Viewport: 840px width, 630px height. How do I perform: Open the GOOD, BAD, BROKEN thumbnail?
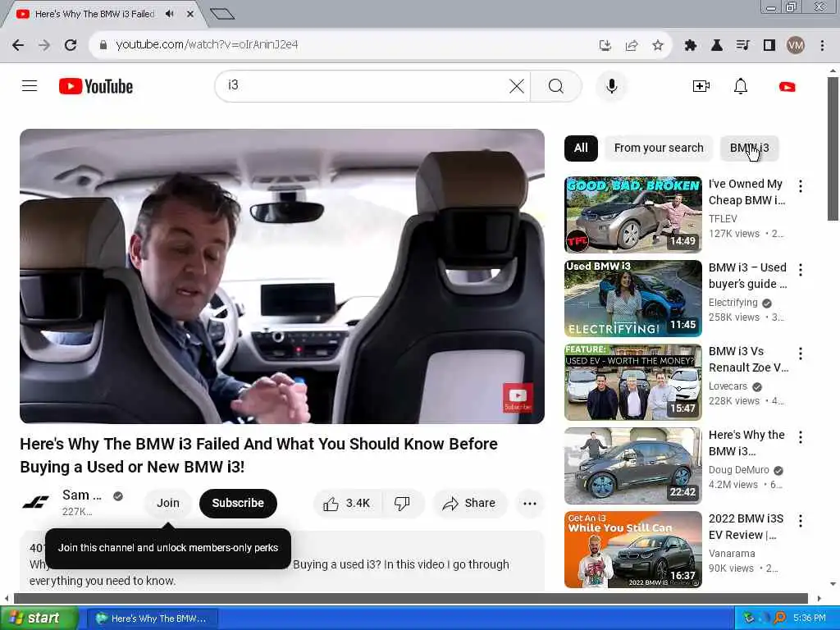click(632, 214)
